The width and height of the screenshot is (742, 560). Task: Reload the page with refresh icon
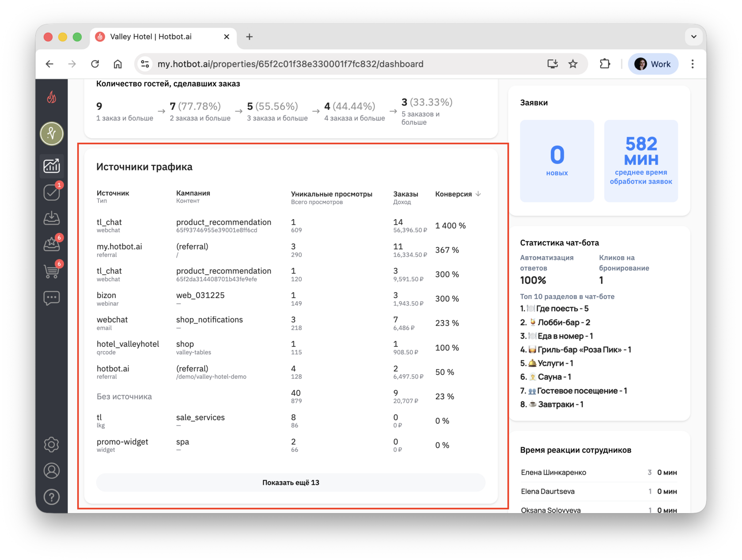(95, 64)
